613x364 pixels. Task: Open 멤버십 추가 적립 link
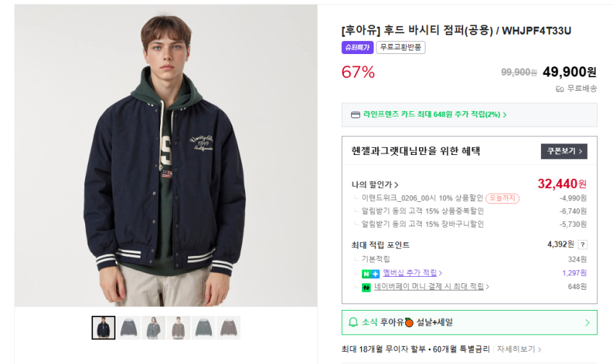point(413,273)
